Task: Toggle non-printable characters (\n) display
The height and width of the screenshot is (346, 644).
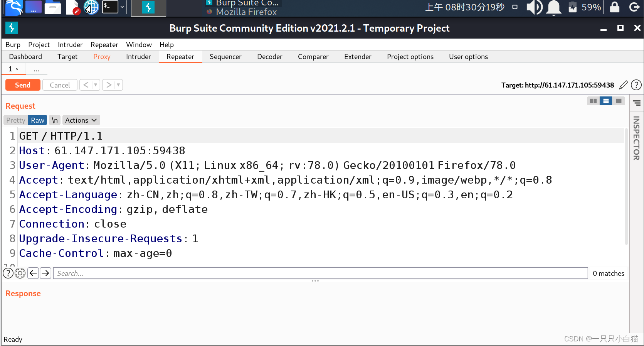Action: (x=55, y=120)
